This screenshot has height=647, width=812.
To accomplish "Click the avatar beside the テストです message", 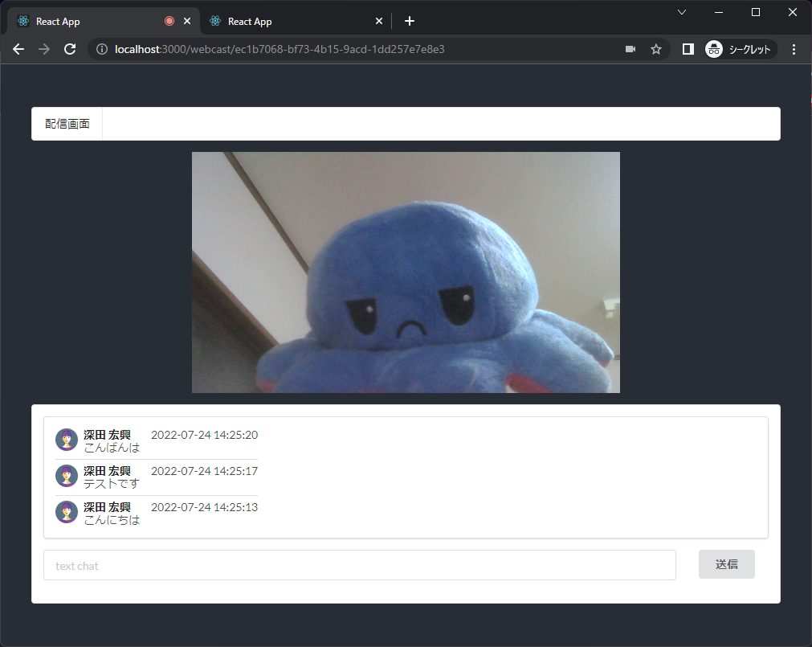I will pos(67,476).
